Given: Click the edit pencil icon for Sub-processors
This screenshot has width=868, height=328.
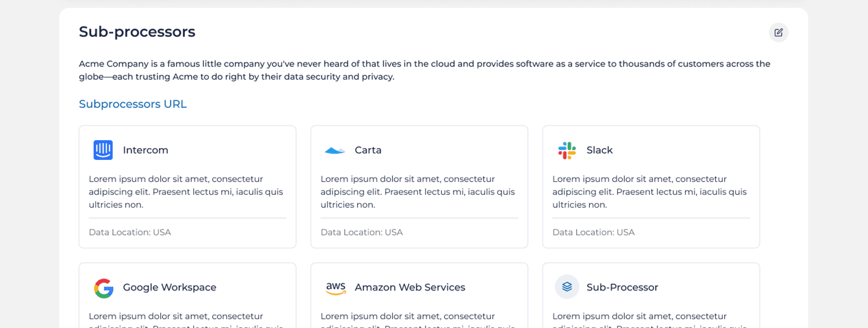Looking at the screenshot, I should pos(778,32).
